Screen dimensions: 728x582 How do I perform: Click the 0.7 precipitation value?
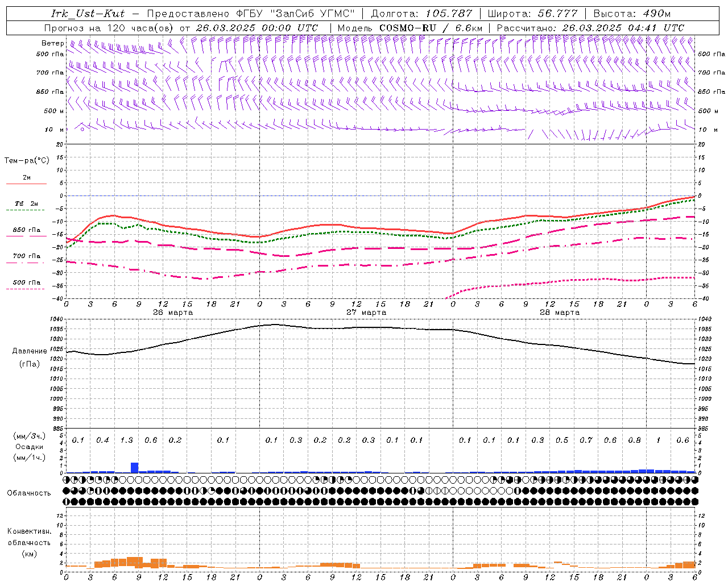coord(586,440)
